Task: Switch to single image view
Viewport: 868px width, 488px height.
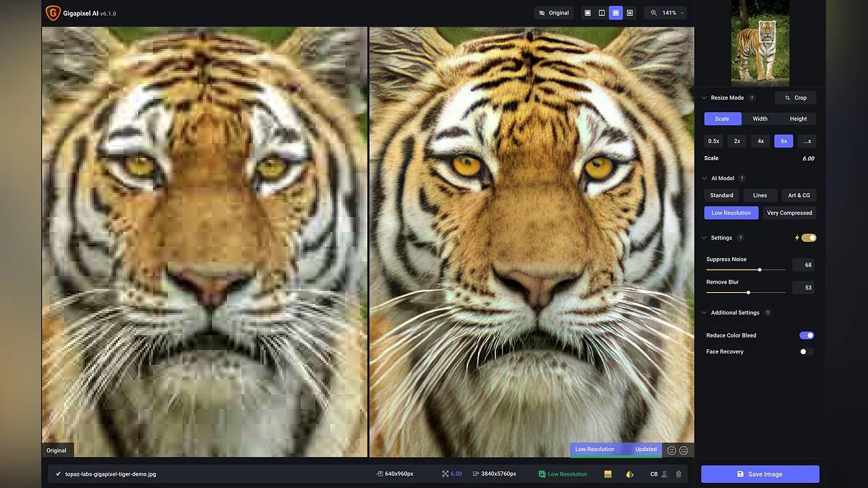Action: [587, 13]
